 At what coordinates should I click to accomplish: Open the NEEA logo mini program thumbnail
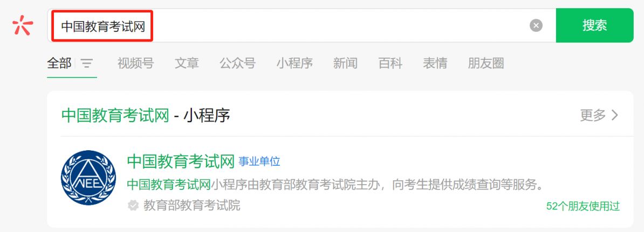tap(88, 178)
